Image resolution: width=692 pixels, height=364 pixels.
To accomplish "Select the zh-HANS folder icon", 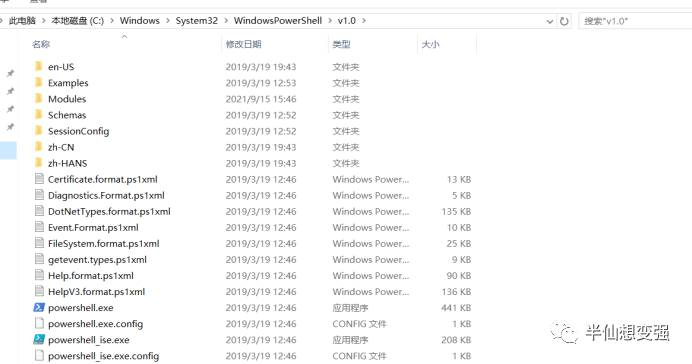I will (39, 163).
